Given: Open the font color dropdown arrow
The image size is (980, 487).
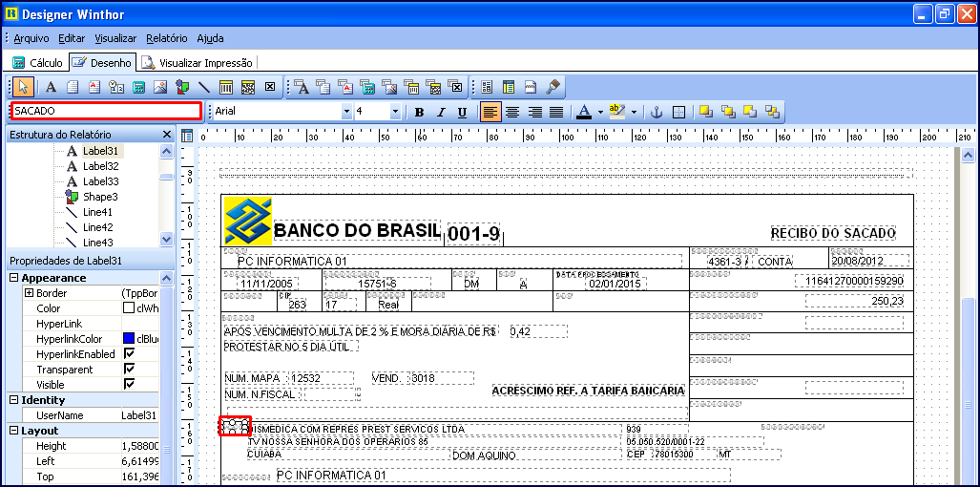Looking at the screenshot, I should (x=600, y=113).
